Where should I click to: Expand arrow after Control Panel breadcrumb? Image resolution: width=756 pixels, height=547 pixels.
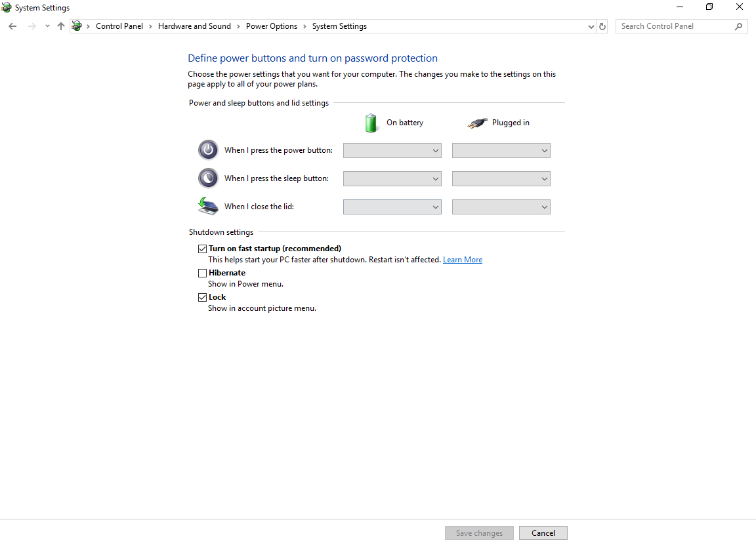(150, 26)
